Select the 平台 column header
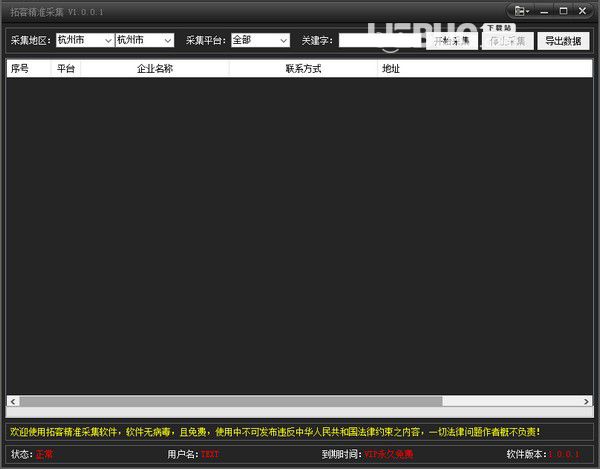Image resolution: width=600 pixels, height=469 pixels. (x=66, y=69)
